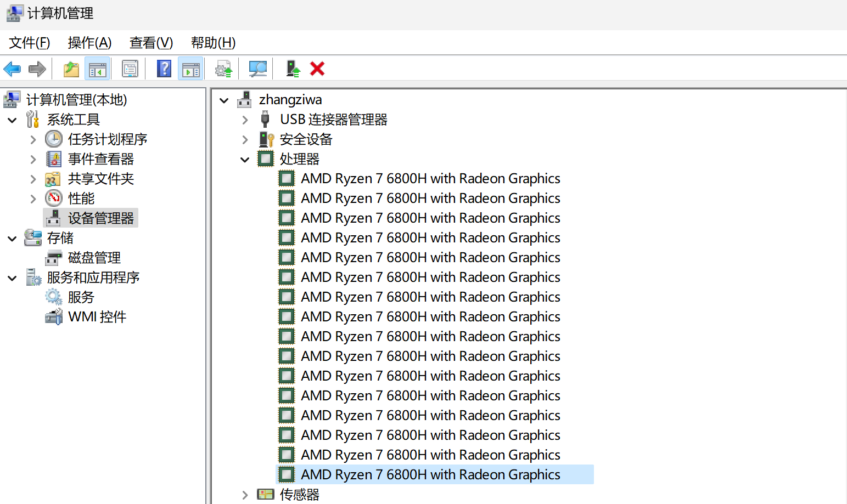Open the 文件(F) menu
The width and height of the screenshot is (847, 504).
tap(30, 43)
